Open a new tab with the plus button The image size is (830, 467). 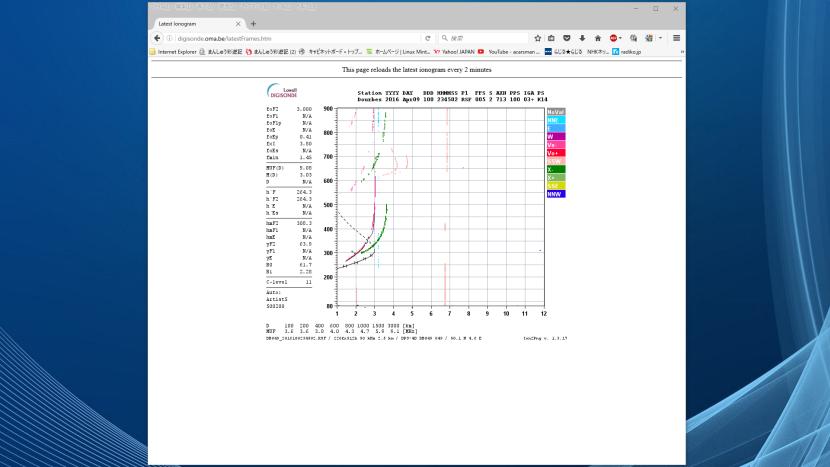point(253,23)
